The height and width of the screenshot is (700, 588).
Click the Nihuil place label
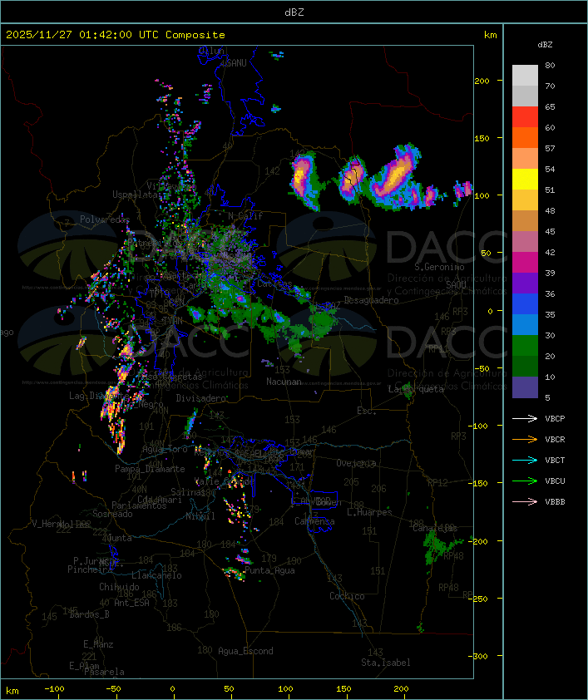[200, 516]
